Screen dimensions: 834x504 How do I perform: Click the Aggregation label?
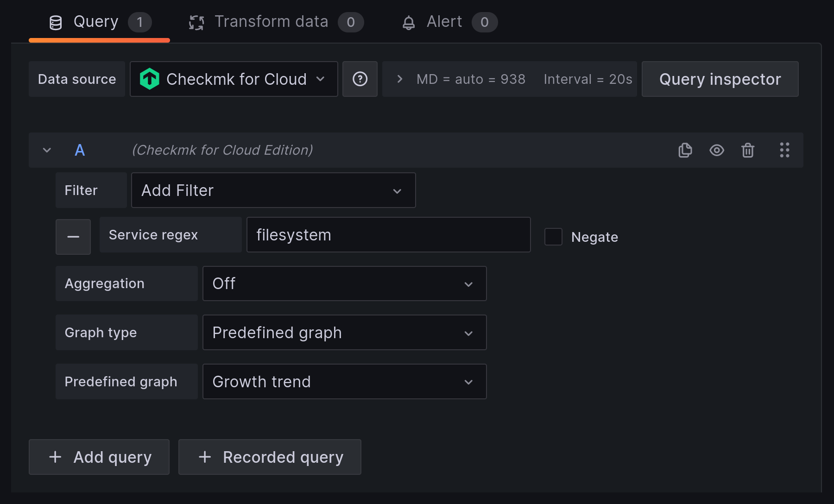coord(126,283)
